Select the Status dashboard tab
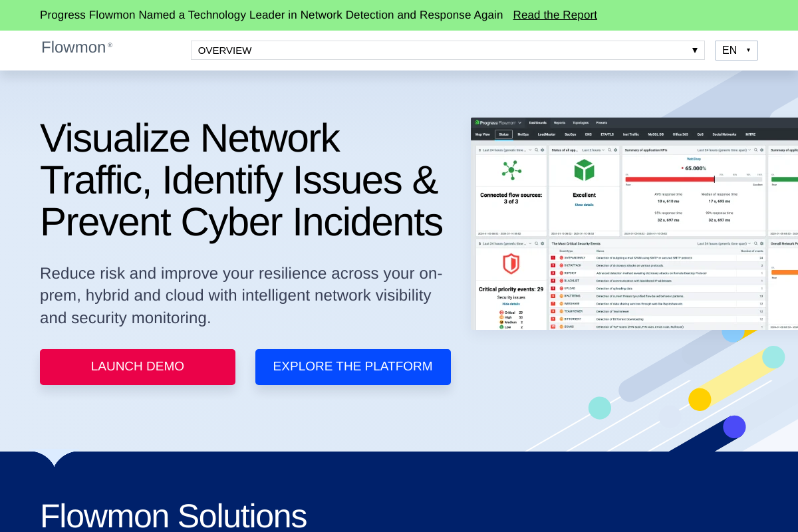 [503, 134]
